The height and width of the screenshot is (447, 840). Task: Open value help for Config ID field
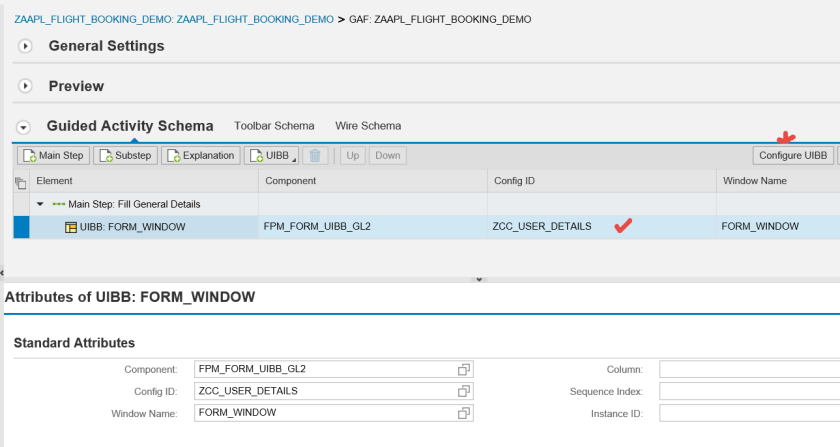464,391
